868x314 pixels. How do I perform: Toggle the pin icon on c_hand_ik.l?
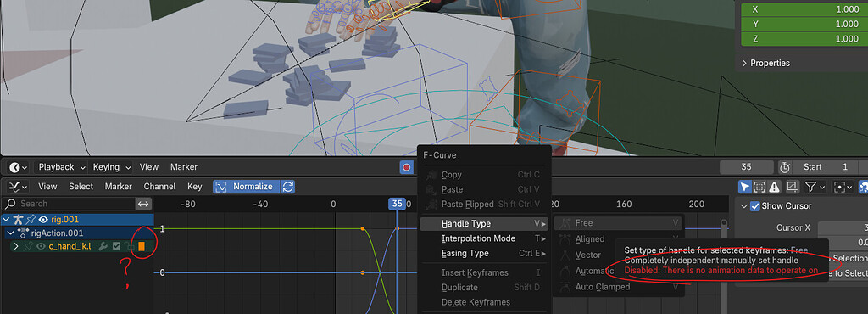coord(29,246)
